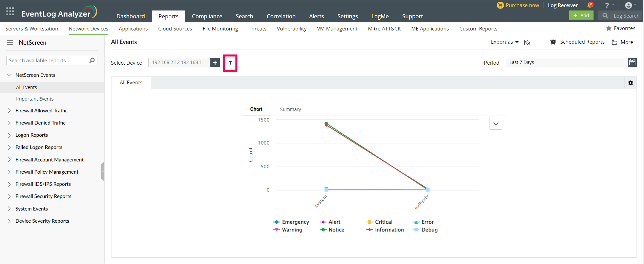Expand the chart options chevron button
The image size is (644, 264).
tap(496, 124)
